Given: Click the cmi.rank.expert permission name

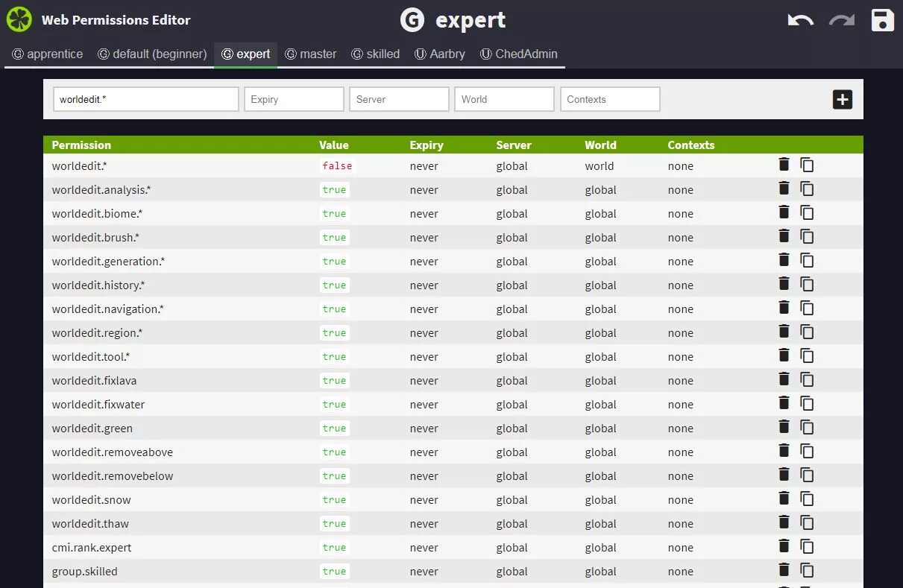Looking at the screenshot, I should pos(92,548).
